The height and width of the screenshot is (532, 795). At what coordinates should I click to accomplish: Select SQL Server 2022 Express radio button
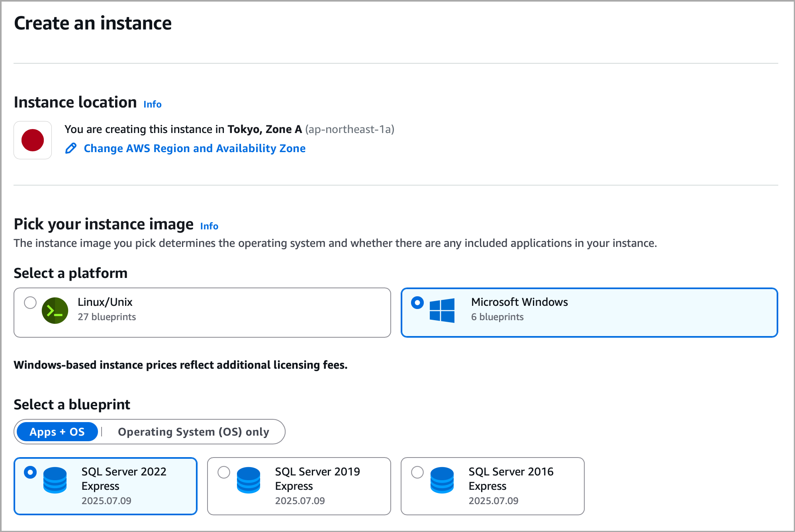30,472
